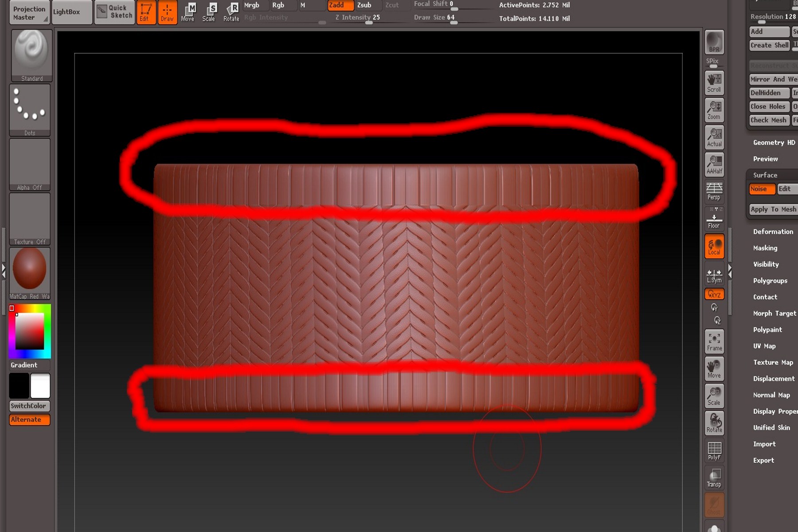
Task: Select the black secondary color swatch
Action: pos(20,385)
